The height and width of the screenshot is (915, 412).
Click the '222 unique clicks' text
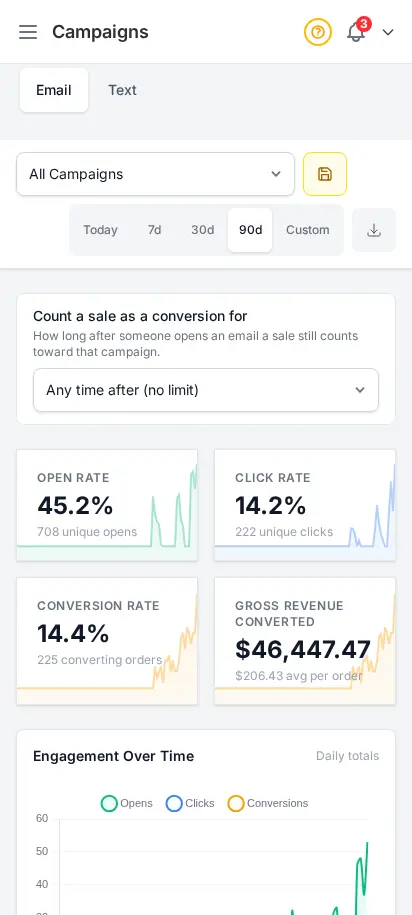point(284,532)
